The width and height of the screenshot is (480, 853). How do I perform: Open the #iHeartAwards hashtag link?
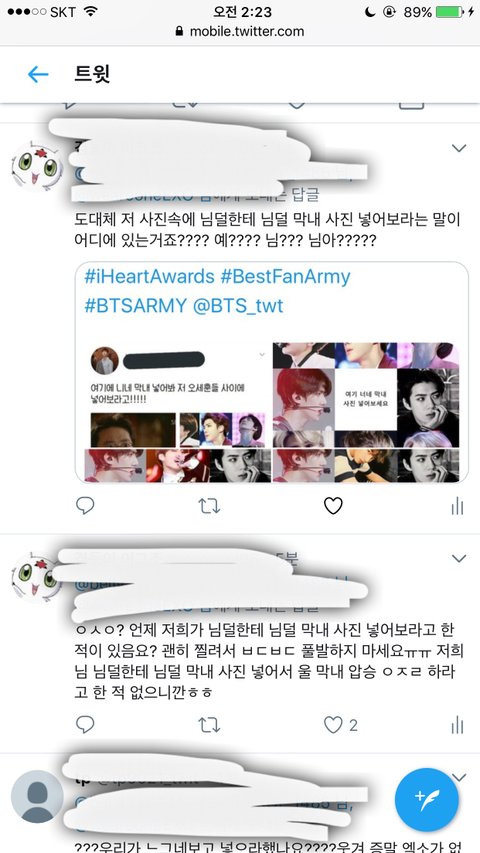coord(150,277)
